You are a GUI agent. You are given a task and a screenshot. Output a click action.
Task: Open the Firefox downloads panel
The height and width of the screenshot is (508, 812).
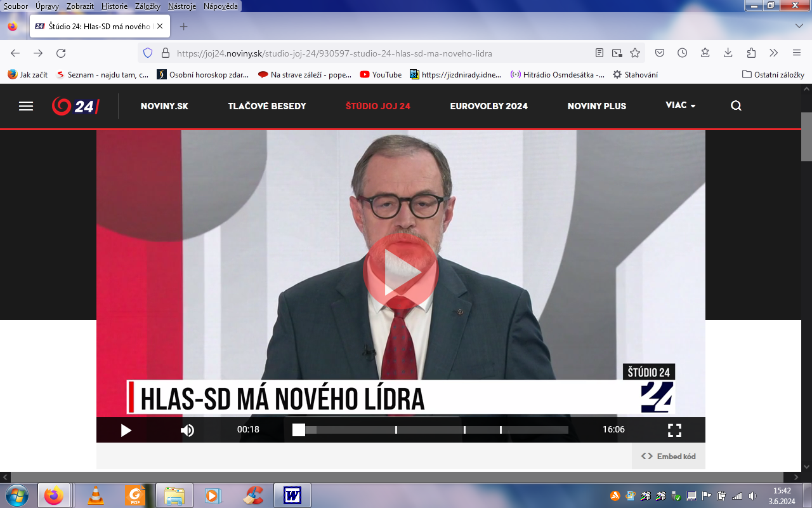pos(728,53)
